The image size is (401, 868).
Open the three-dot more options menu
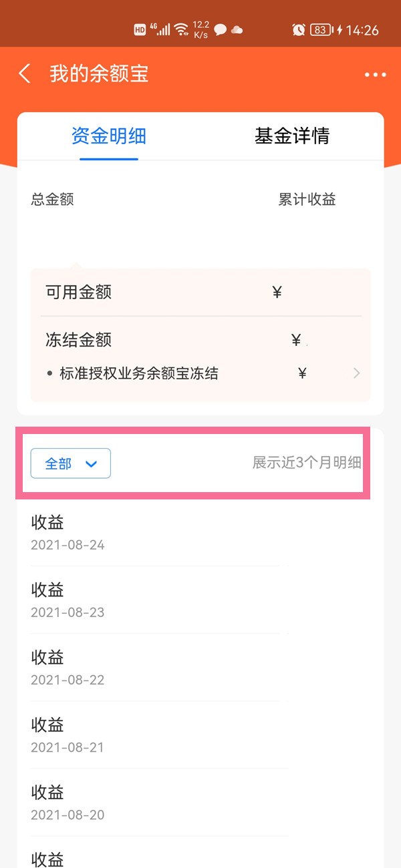(x=375, y=75)
